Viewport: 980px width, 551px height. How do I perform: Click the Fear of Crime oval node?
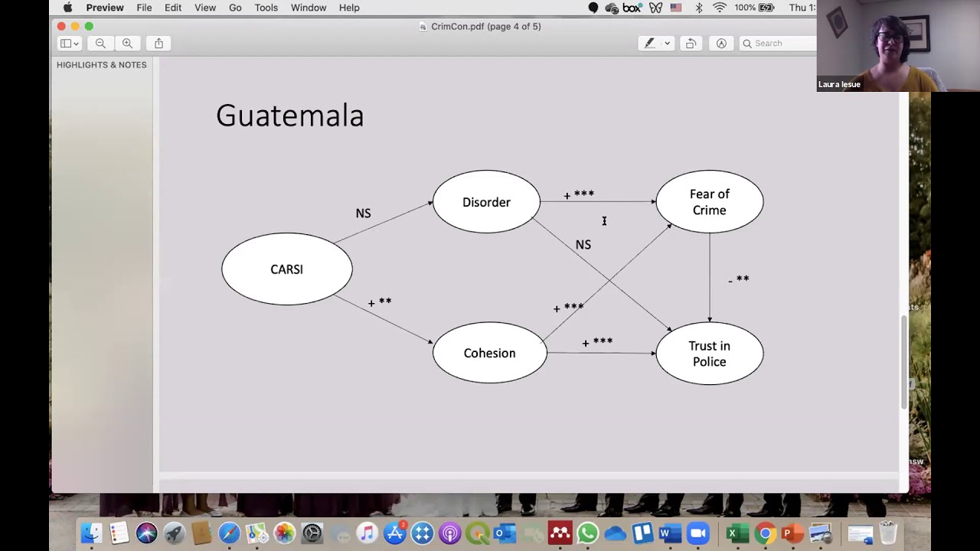(710, 202)
